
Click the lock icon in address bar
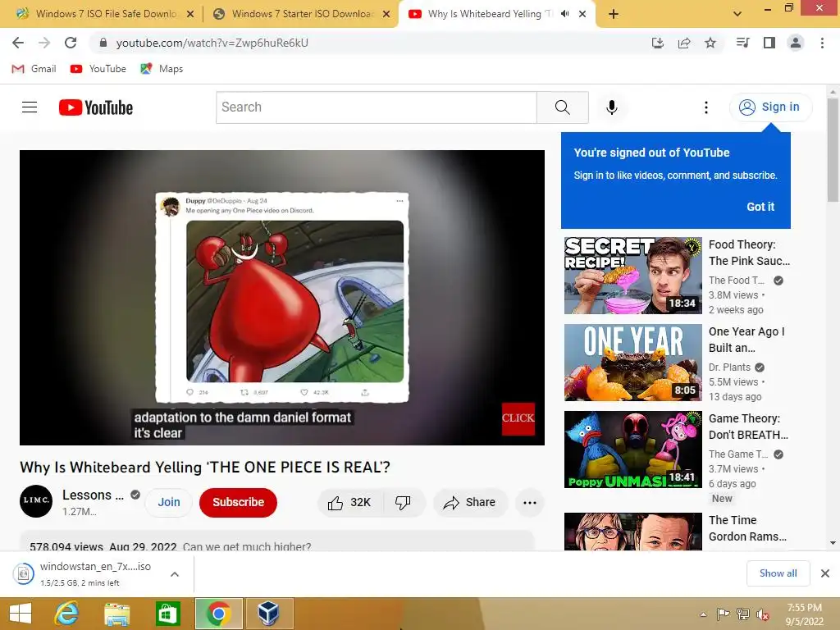(103, 43)
